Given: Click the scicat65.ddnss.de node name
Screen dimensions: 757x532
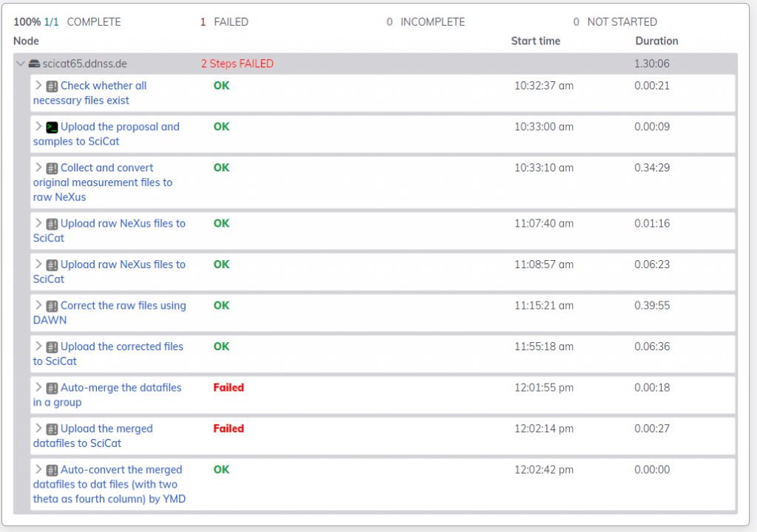Looking at the screenshot, I should 84,64.
